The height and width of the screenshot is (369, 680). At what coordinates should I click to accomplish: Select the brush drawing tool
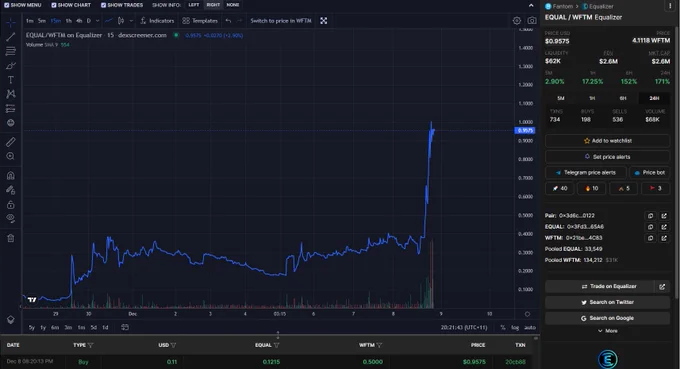pos(10,65)
